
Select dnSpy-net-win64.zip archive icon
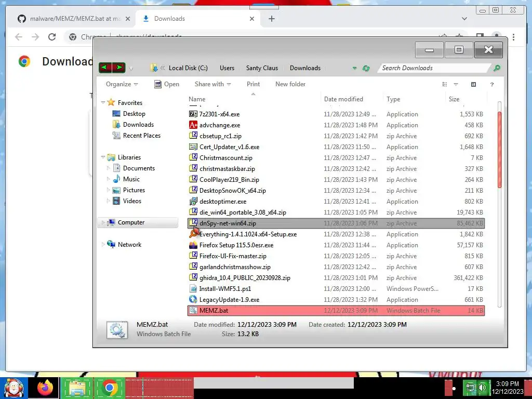point(193,223)
